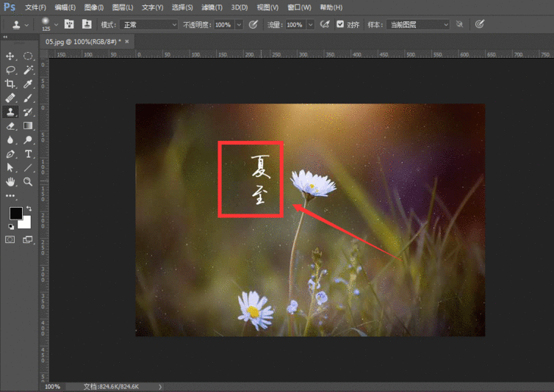The image size is (554, 392).
Task: Select the Horizontal Type tool
Action: (28, 153)
